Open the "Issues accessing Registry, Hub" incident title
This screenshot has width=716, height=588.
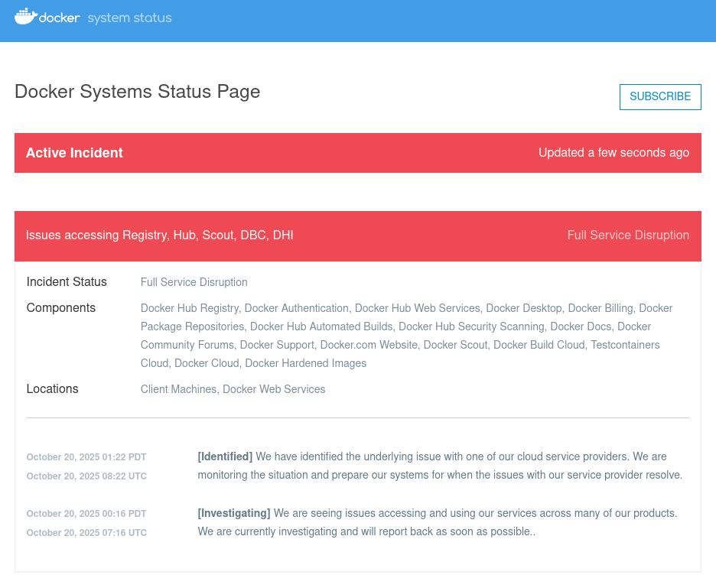(x=159, y=236)
